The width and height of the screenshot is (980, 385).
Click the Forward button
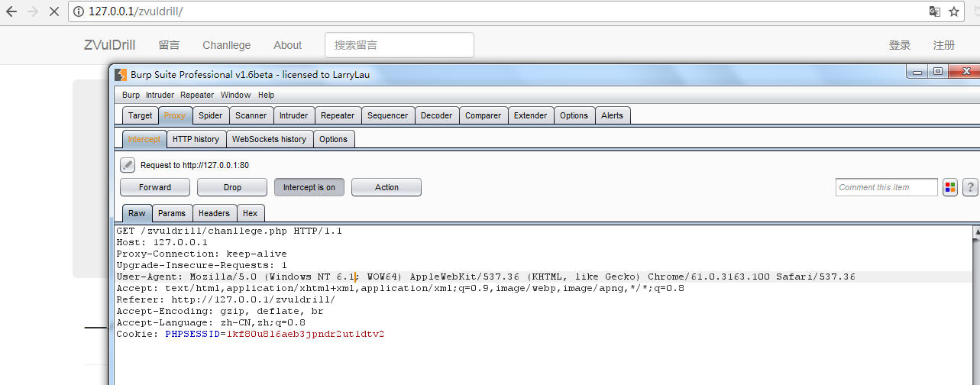pyautogui.click(x=155, y=187)
